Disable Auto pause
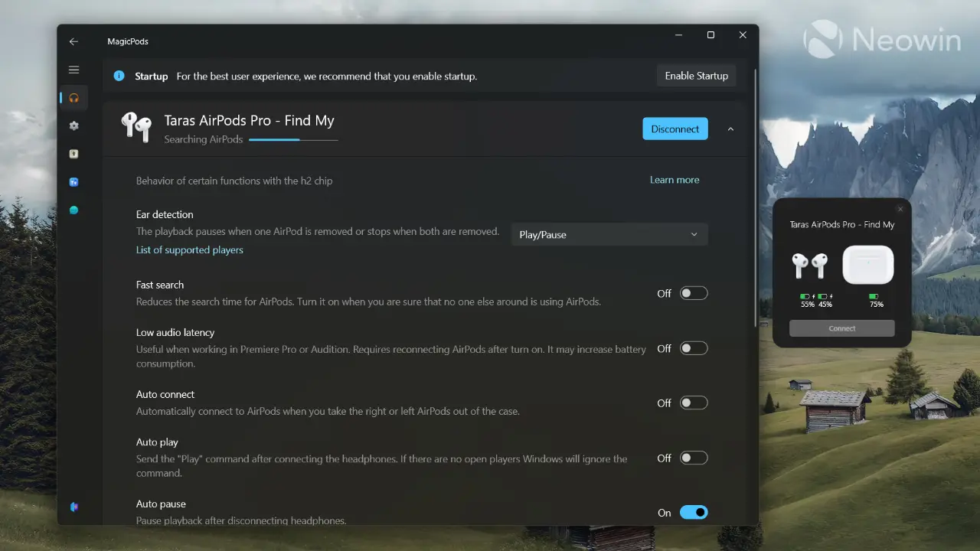Image resolution: width=980 pixels, height=551 pixels. tap(694, 512)
